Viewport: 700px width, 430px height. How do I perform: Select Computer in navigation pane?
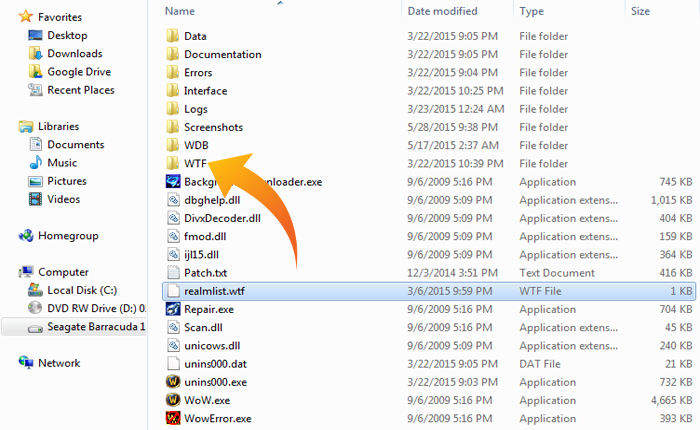click(x=63, y=272)
